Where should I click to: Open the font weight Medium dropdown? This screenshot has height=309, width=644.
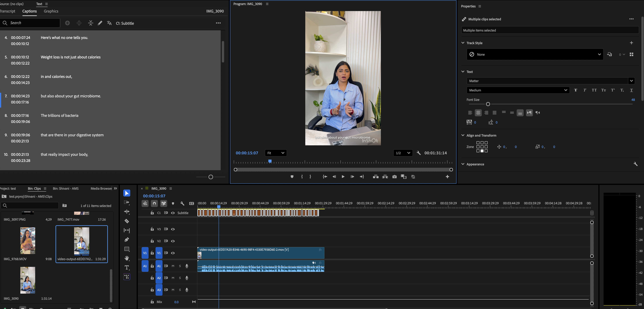pyautogui.click(x=518, y=90)
